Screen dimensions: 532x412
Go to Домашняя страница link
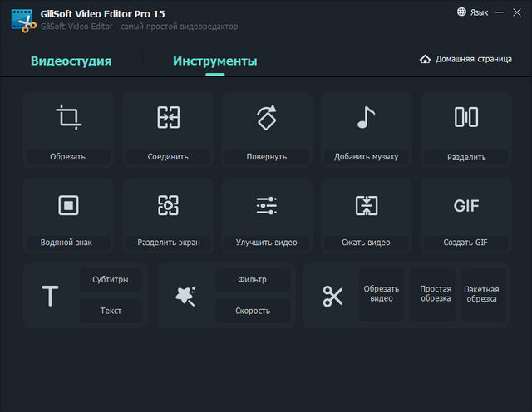tap(465, 60)
